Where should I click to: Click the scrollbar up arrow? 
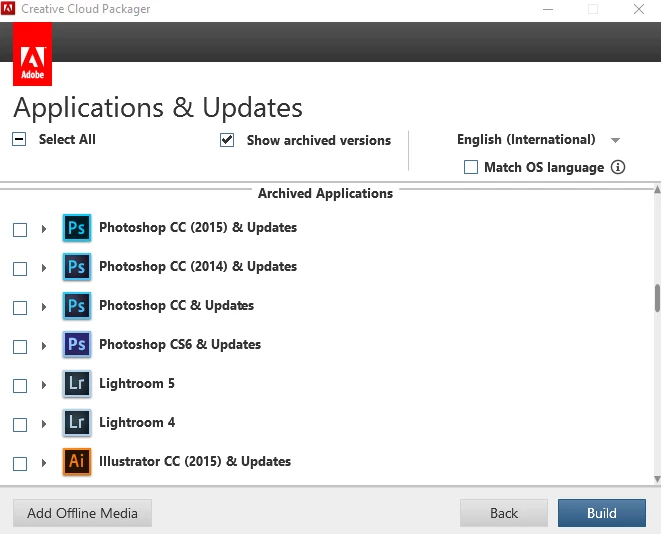pos(657,189)
